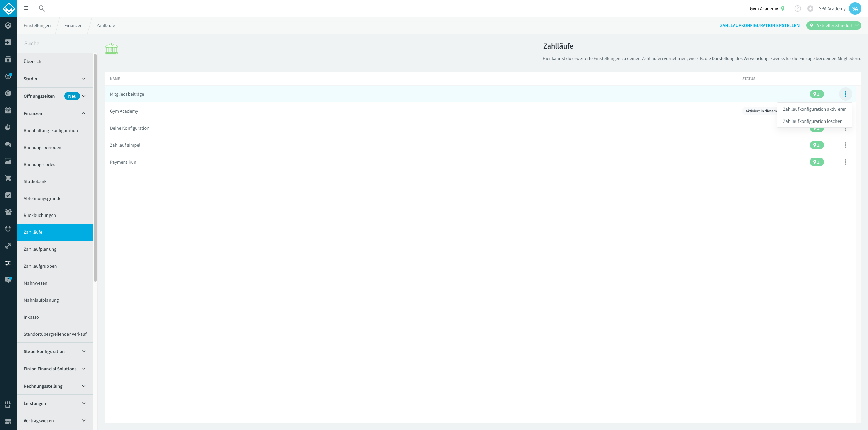The width and height of the screenshot is (868, 430).
Task: Open the check-in arrow icon in sidebar
Action: [x=8, y=42]
